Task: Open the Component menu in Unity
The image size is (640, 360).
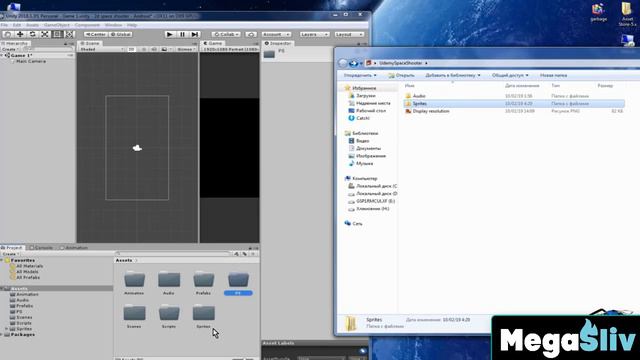Action: tap(87, 25)
